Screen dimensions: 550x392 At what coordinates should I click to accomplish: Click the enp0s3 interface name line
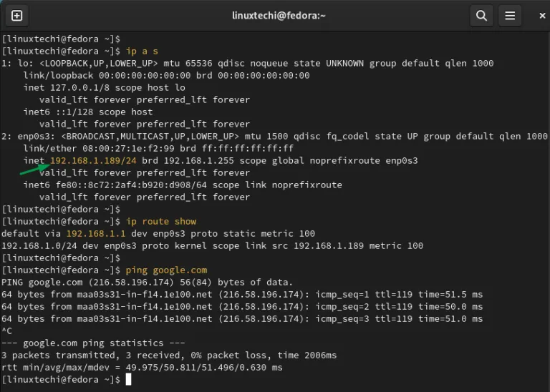274,137
